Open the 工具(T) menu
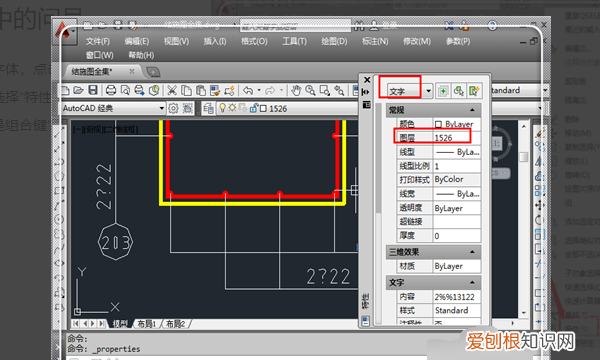Viewport: 600px width, 360px height. pos(294,41)
